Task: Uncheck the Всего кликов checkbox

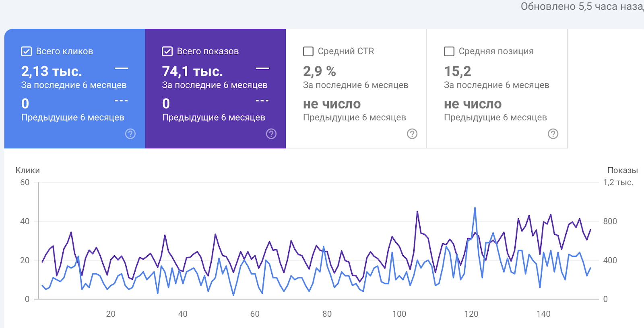Action: pos(26,51)
